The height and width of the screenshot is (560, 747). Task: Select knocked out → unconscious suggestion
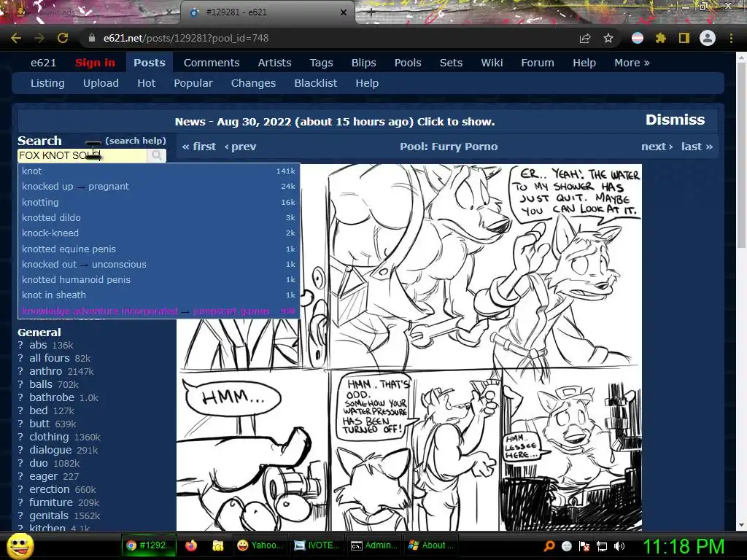158,264
